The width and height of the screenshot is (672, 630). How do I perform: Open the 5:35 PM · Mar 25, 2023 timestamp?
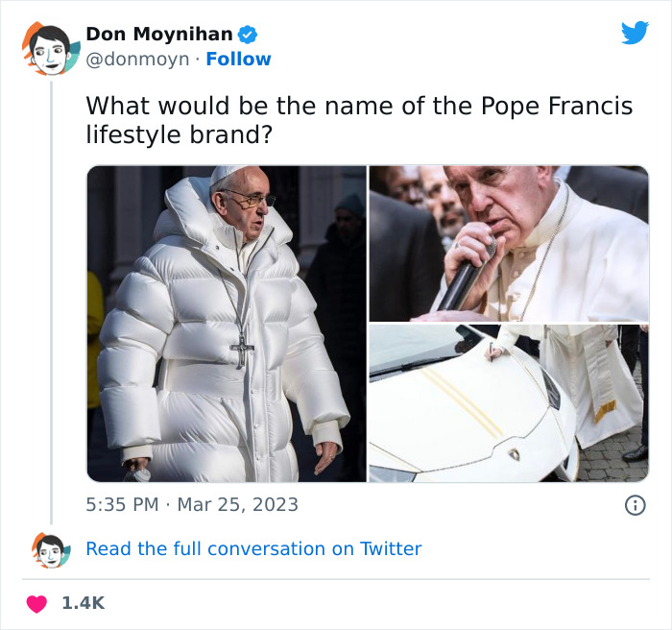(192, 504)
